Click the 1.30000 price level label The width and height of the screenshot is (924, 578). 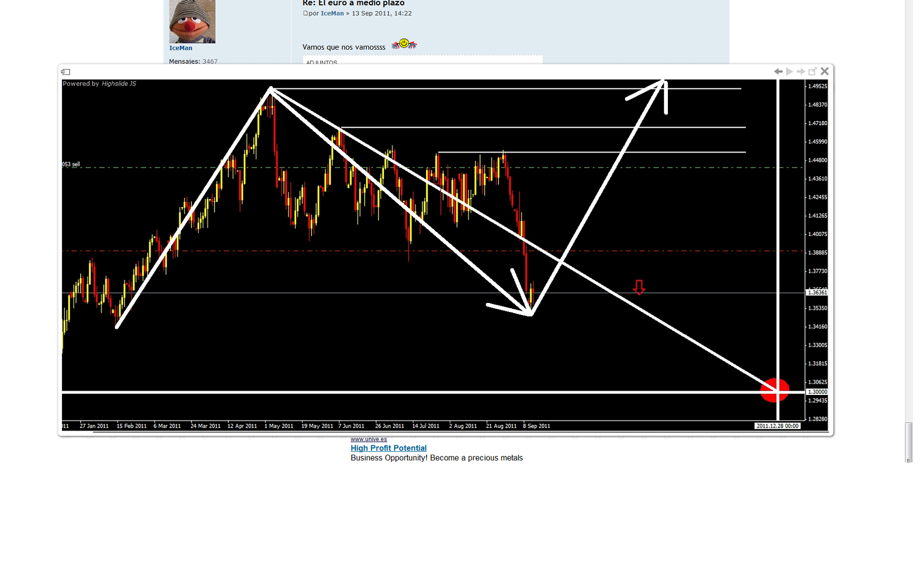(817, 392)
